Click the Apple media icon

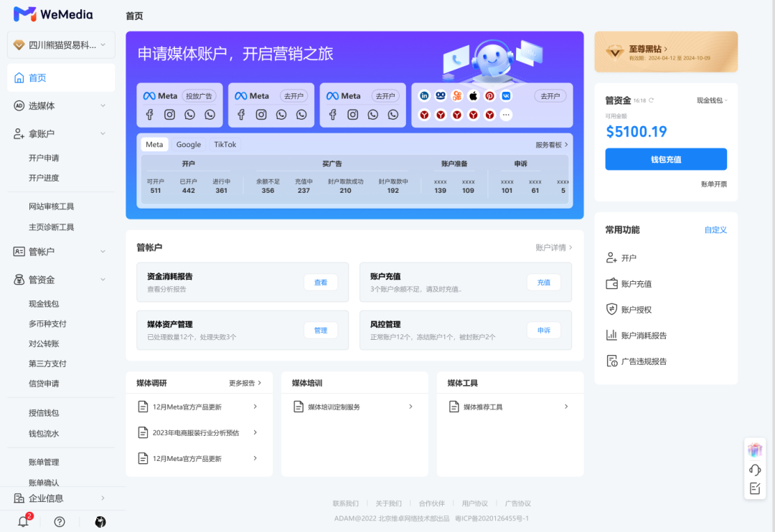[473, 96]
